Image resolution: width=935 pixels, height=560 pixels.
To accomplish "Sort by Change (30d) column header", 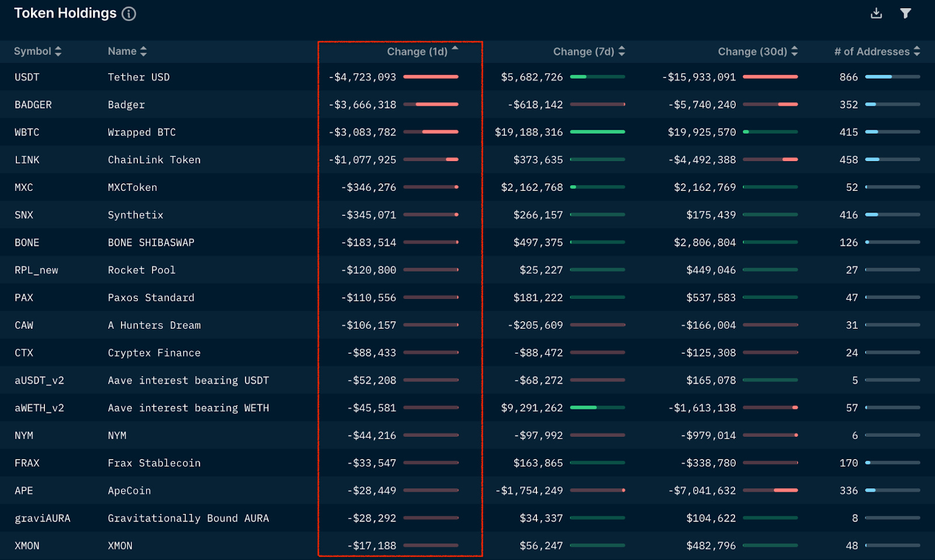I will [758, 51].
